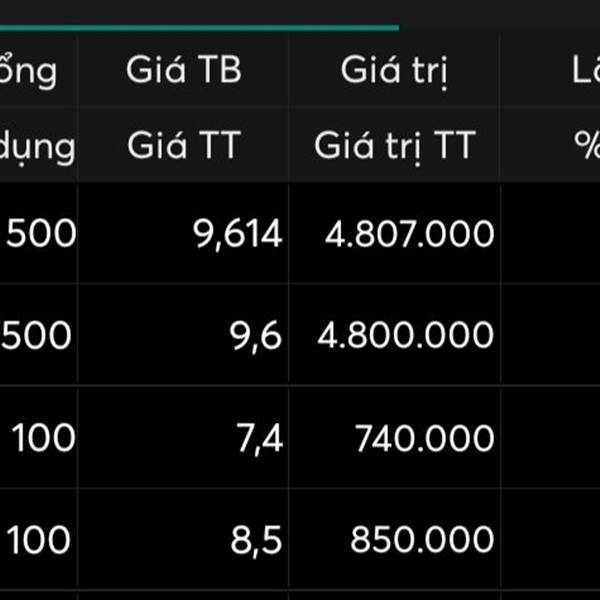The image size is (600, 600).
Task: Select the 740.000 value cell
Action: (x=424, y=438)
